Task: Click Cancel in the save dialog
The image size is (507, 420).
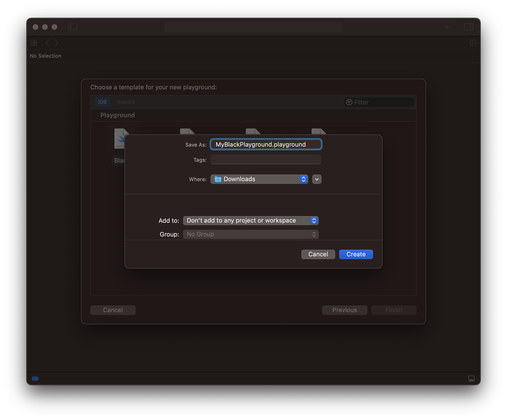Action: click(318, 254)
